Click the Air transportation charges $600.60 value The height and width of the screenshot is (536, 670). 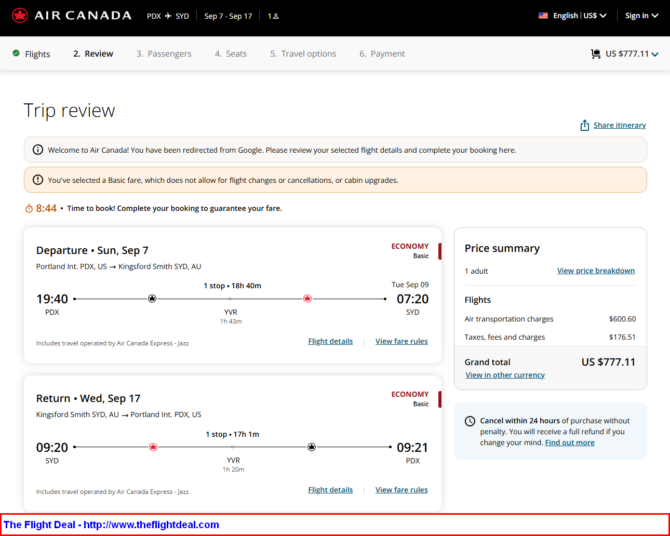click(622, 319)
